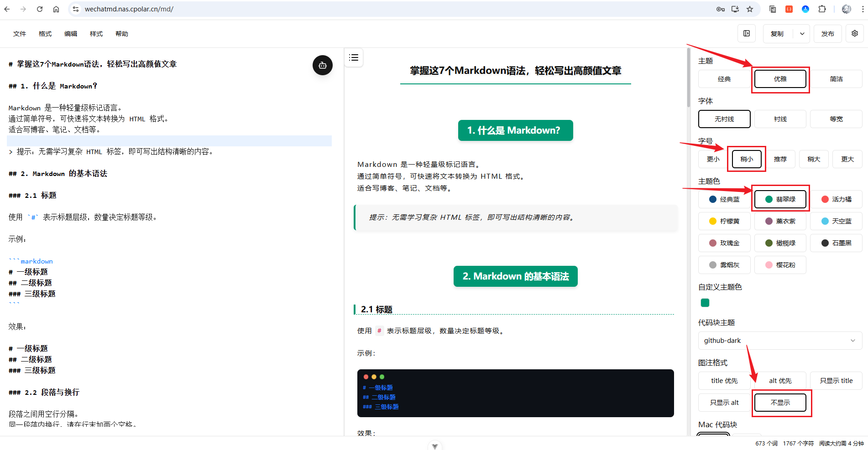The height and width of the screenshot is (450, 868).
Task: Open the github-dark code theme dropdown
Action: (780, 341)
